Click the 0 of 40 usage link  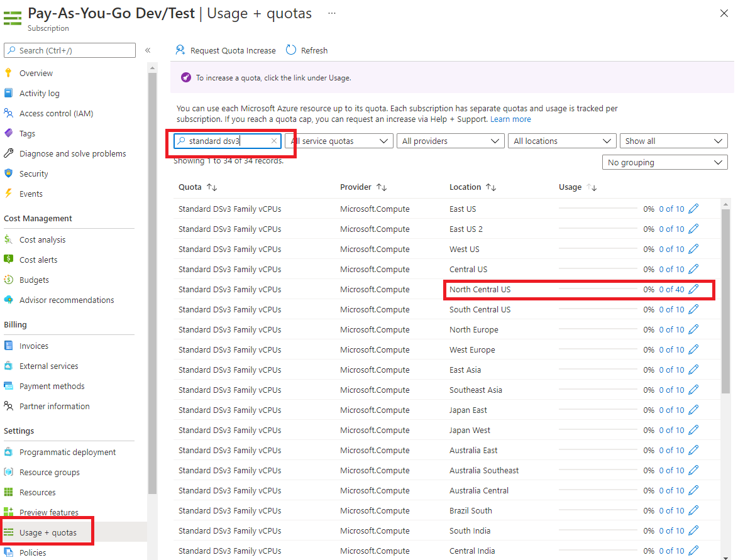(671, 289)
